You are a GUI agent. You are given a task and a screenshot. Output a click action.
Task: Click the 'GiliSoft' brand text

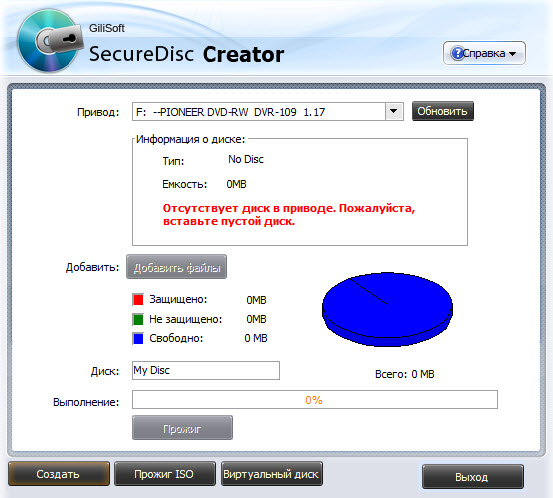107,28
